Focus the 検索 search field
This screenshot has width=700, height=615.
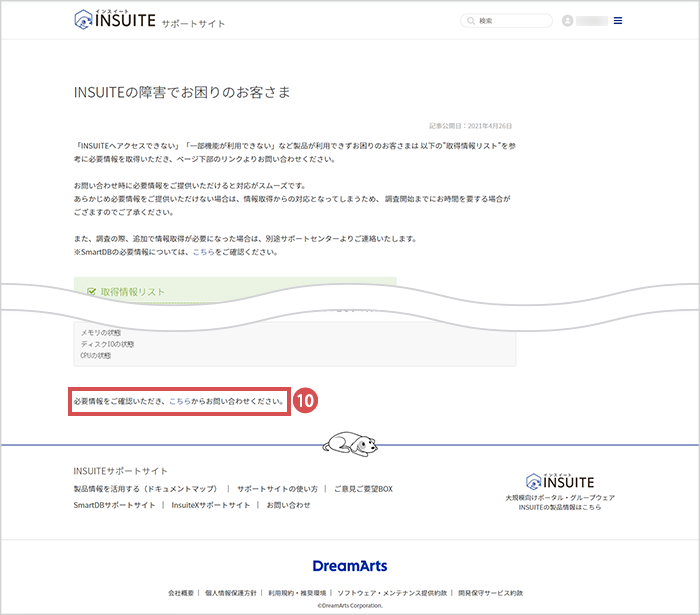[506, 21]
